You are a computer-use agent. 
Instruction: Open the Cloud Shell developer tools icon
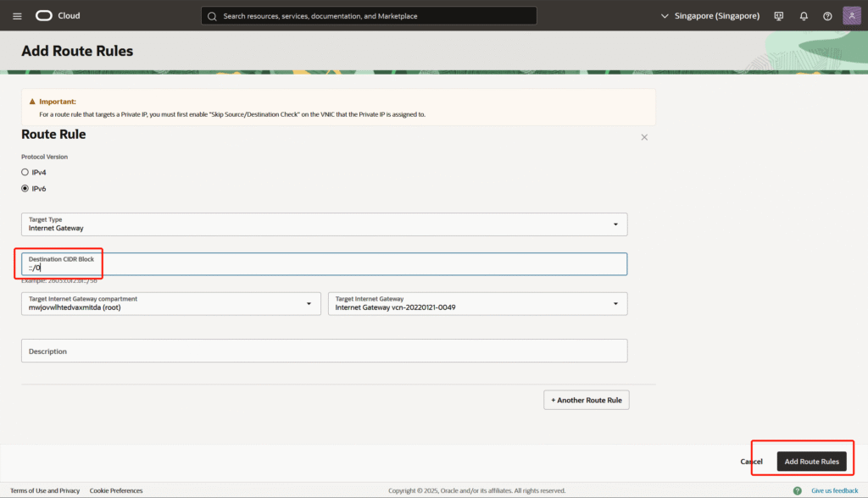point(779,16)
